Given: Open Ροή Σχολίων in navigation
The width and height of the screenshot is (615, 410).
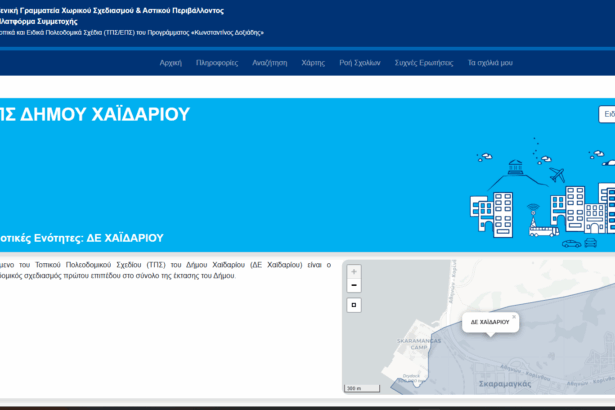Looking at the screenshot, I should (x=360, y=62).
